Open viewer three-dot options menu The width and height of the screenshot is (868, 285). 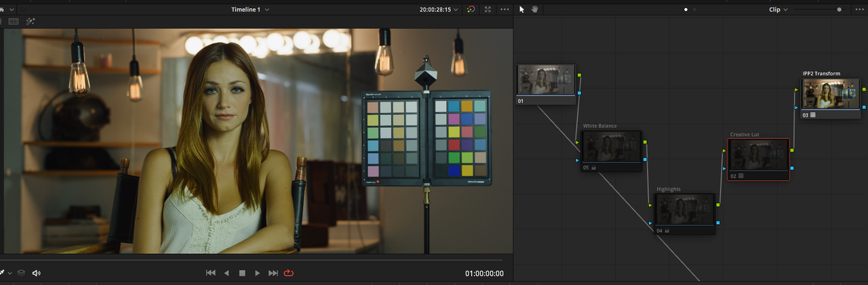point(505,9)
